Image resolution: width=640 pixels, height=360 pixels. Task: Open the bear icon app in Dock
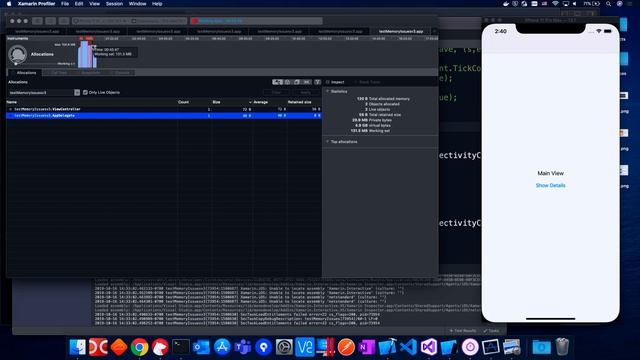(x=160, y=347)
